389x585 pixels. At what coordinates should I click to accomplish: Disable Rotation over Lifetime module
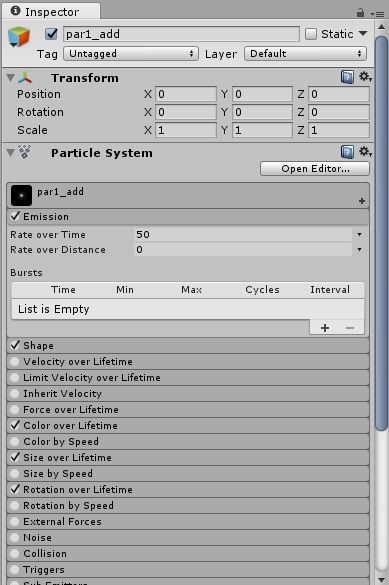coord(15,489)
